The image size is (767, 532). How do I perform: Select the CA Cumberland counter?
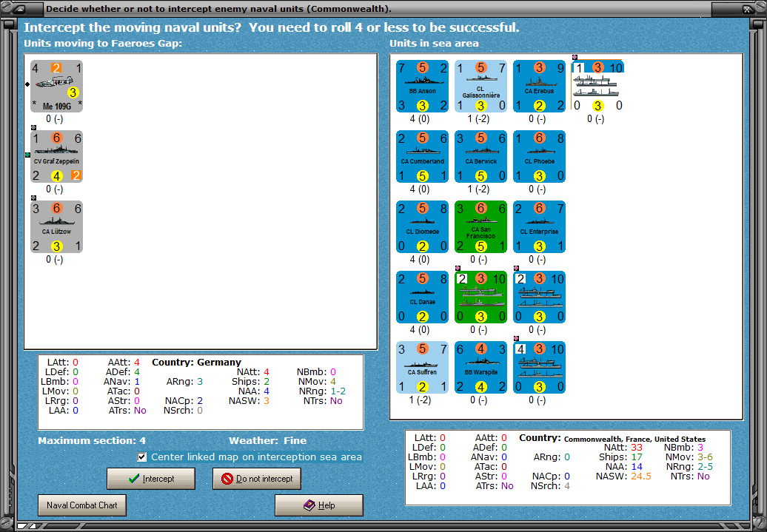tap(422, 156)
